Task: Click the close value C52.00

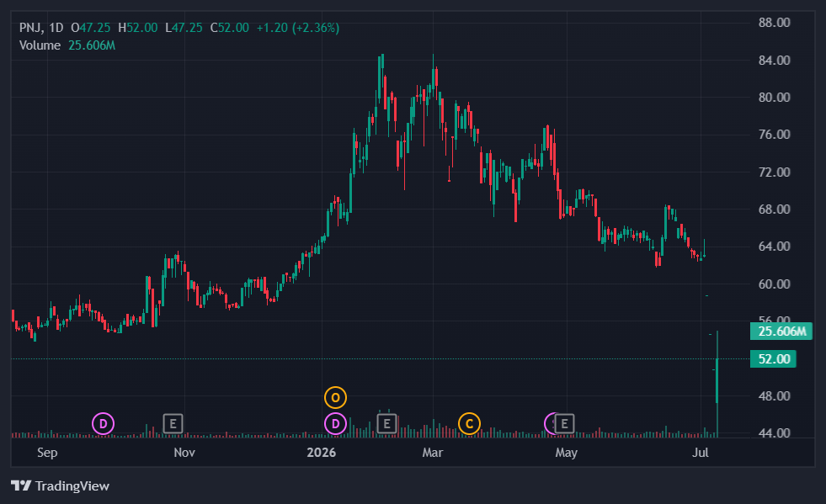Action: [x=230, y=28]
